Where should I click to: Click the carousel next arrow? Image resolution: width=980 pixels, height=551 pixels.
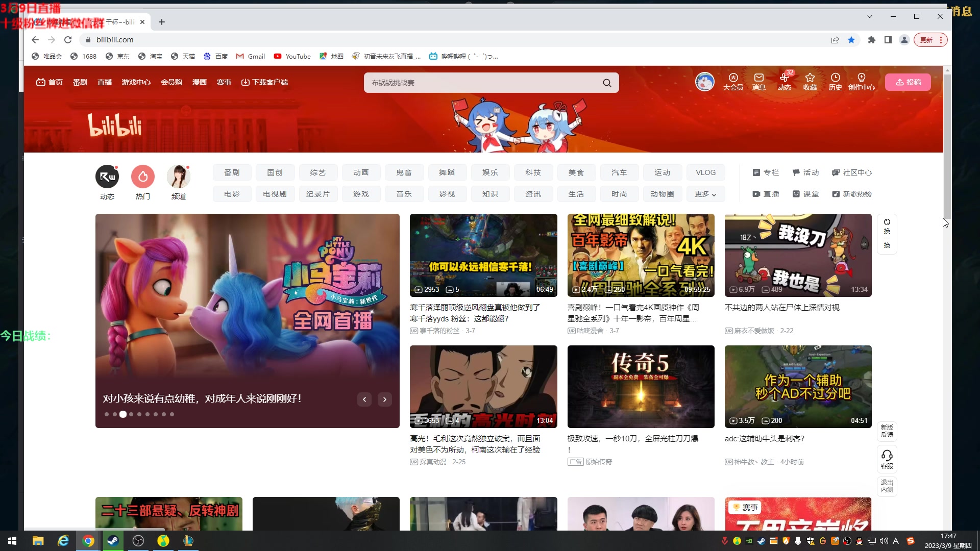click(x=384, y=399)
